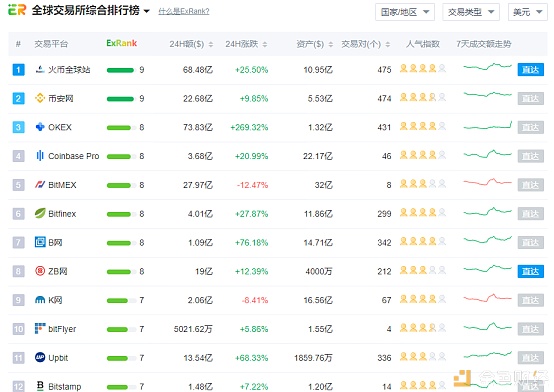Click the Upbit exchange name
Image resolution: width=554 pixels, height=392 pixels.
tap(58, 358)
